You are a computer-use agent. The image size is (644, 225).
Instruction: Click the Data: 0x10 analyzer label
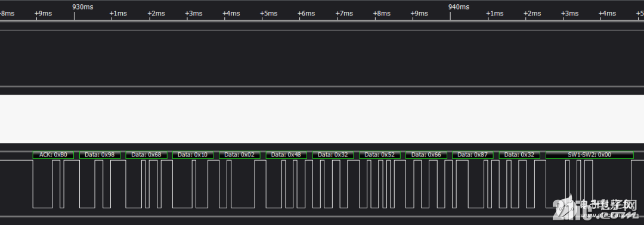click(x=193, y=155)
